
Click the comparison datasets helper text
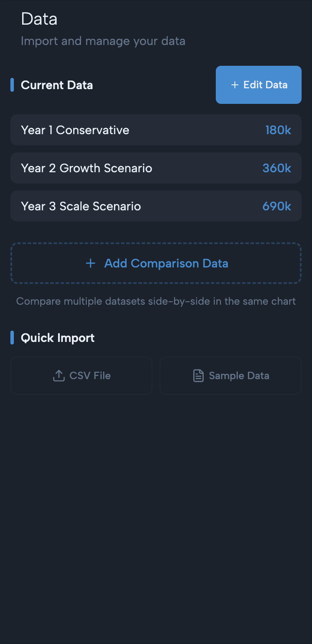[156, 301]
